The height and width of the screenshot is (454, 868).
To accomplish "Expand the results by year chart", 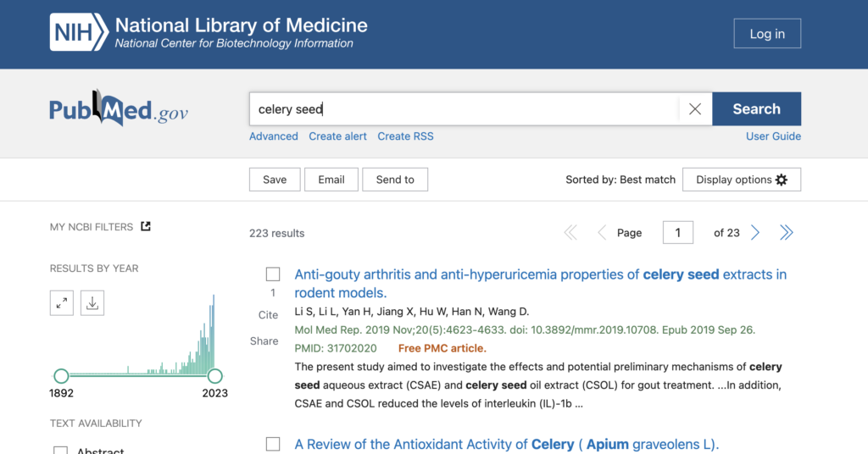I will pyautogui.click(x=61, y=303).
